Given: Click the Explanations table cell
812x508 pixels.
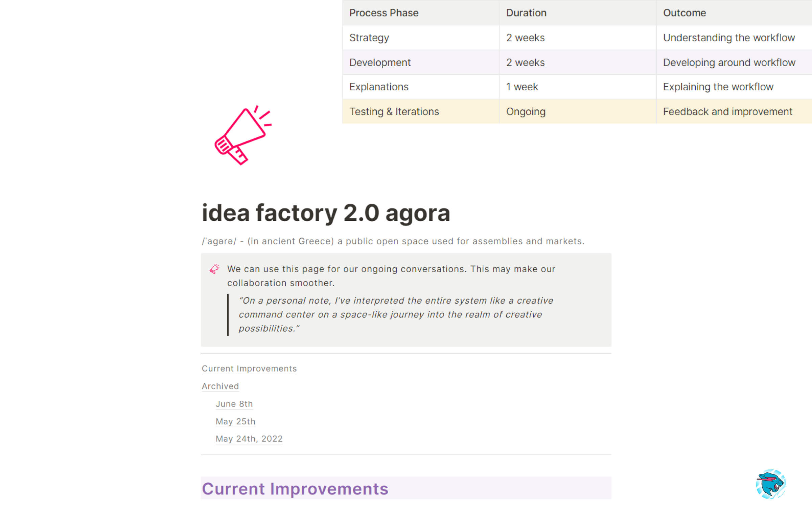Looking at the screenshot, I should pyautogui.click(x=379, y=87).
